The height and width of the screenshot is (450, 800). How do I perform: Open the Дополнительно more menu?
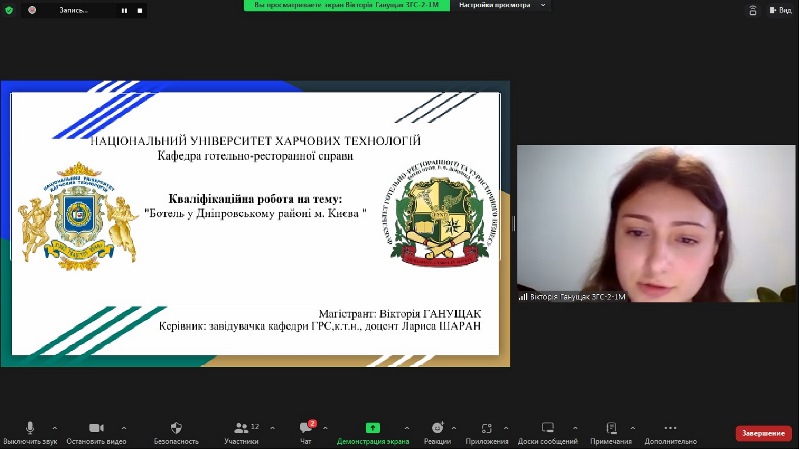[x=670, y=433]
